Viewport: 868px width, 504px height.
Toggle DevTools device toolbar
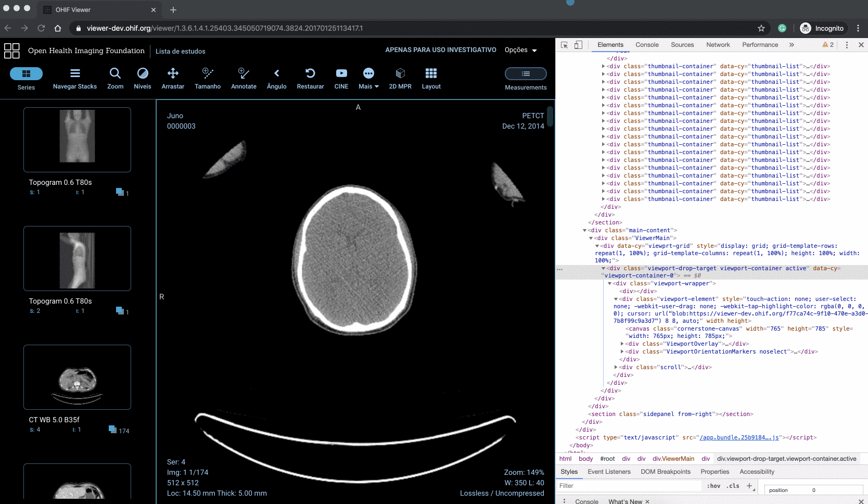[x=578, y=45]
